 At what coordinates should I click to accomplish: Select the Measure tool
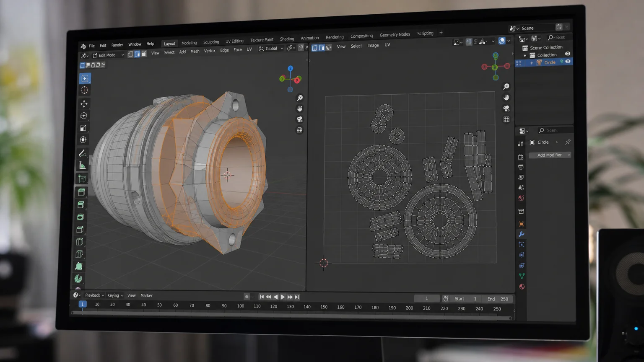coord(82,166)
